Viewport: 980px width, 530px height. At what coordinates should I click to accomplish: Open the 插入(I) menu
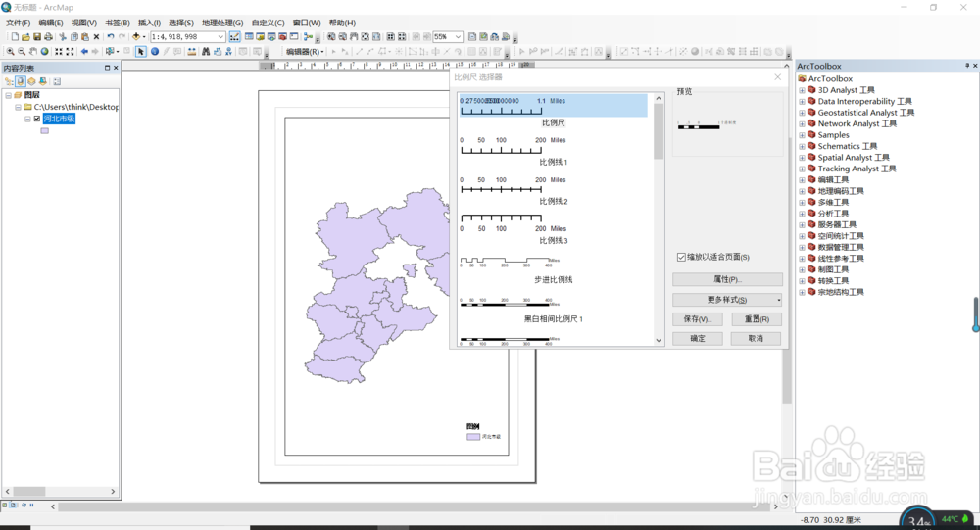pos(149,23)
